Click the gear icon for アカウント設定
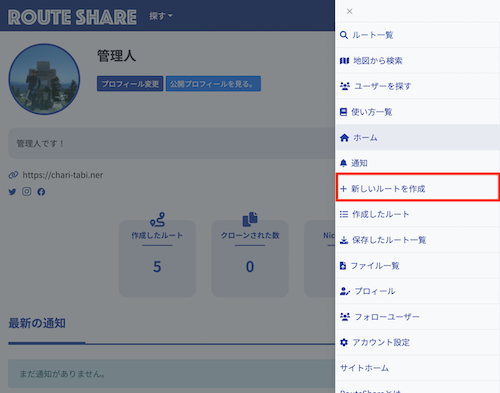The image size is (500, 393). pos(344,342)
